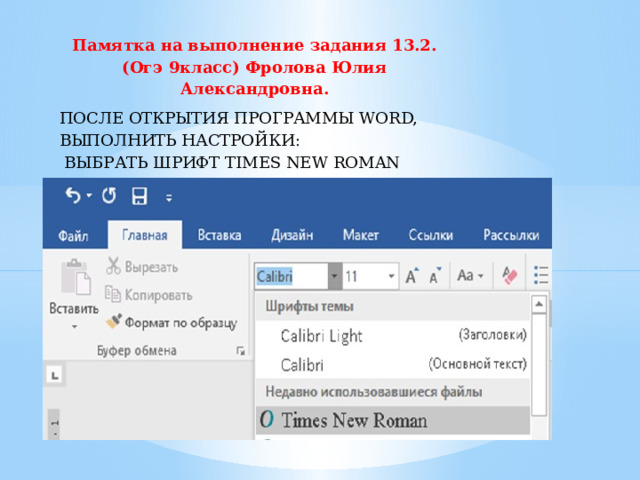640x480 pixels.
Task: Open the Undo history dropdown arrow
Action: 89,196
